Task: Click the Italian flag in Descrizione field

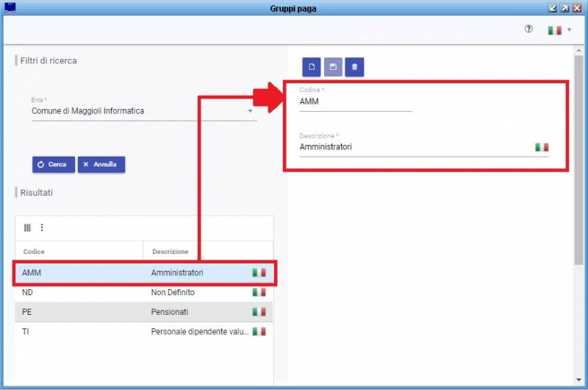Action: 542,147
